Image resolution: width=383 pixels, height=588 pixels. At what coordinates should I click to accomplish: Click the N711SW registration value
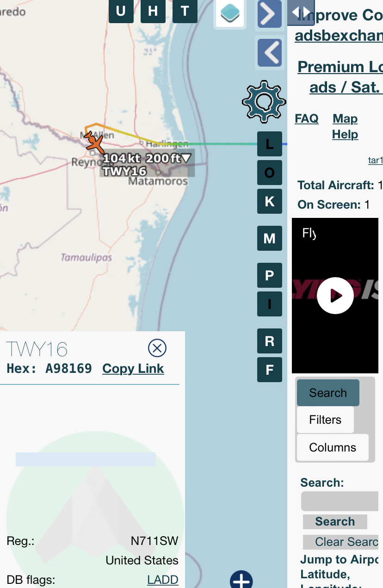[154, 541]
